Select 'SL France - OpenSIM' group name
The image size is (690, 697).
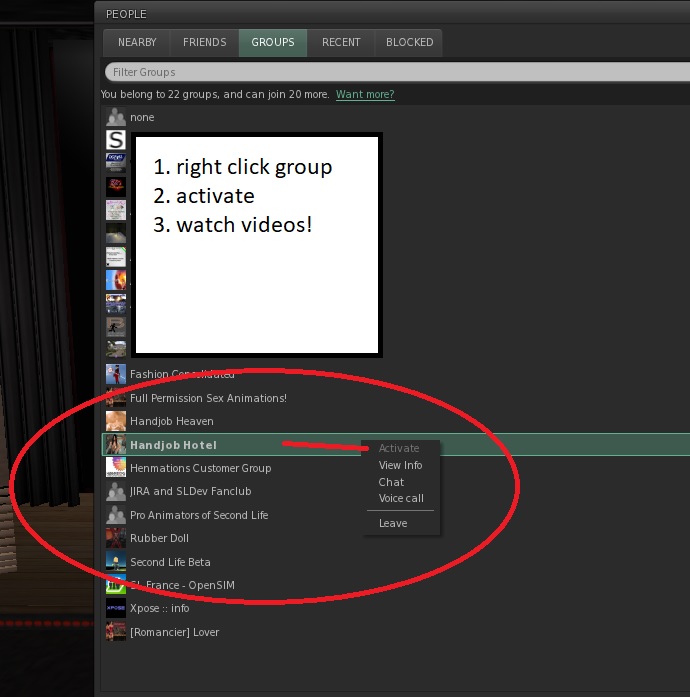(182, 585)
